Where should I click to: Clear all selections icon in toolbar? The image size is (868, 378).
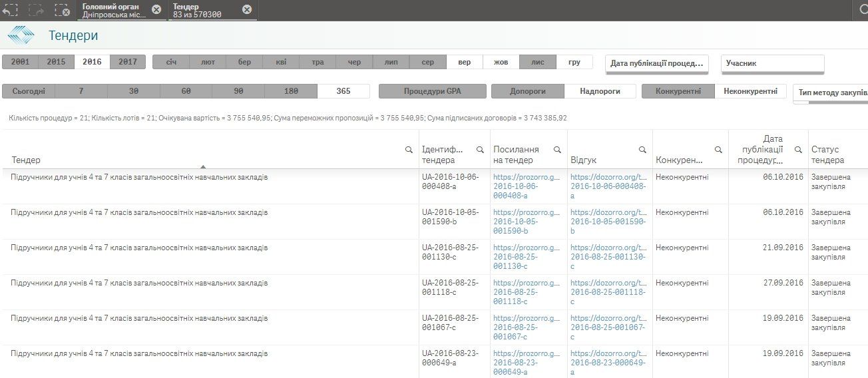[62, 10]
